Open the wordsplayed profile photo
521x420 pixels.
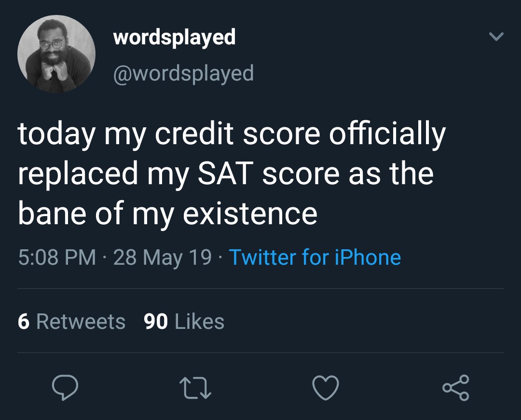coord(56,54)
